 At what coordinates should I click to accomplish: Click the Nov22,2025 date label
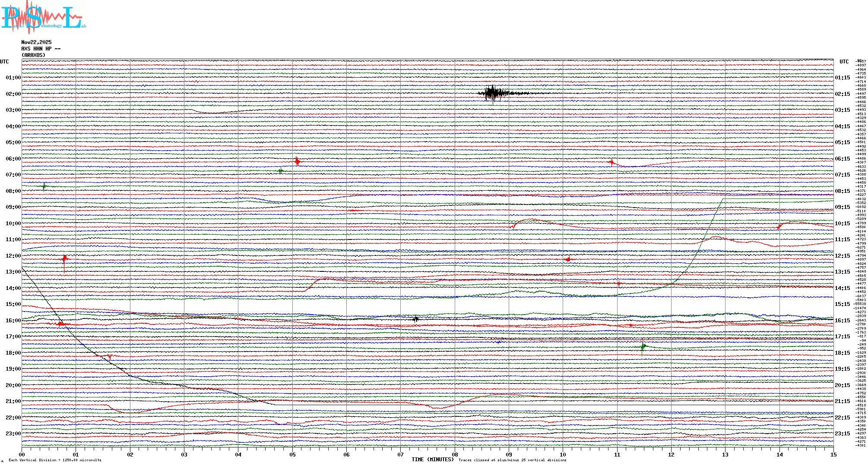(36, 42)
